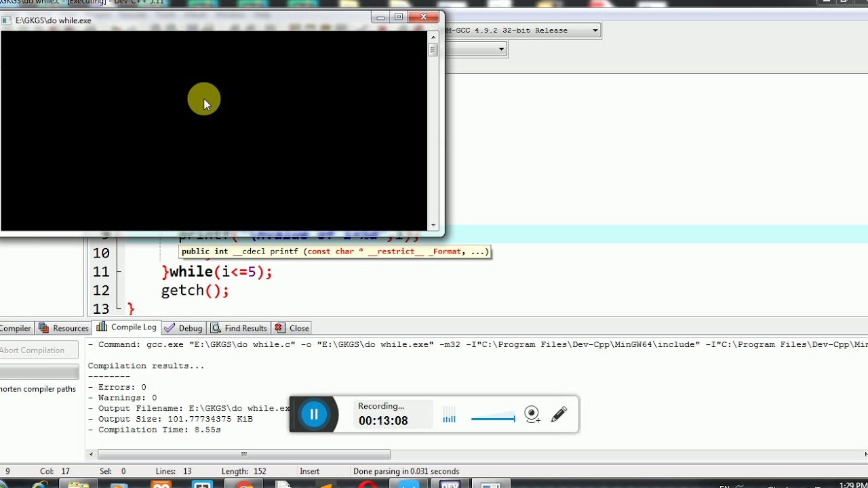This screenshot has height=488, width=868.
Task: Click the 'Warnings: 0' log line
Action: pyautogui.click(x=122, y=398)
